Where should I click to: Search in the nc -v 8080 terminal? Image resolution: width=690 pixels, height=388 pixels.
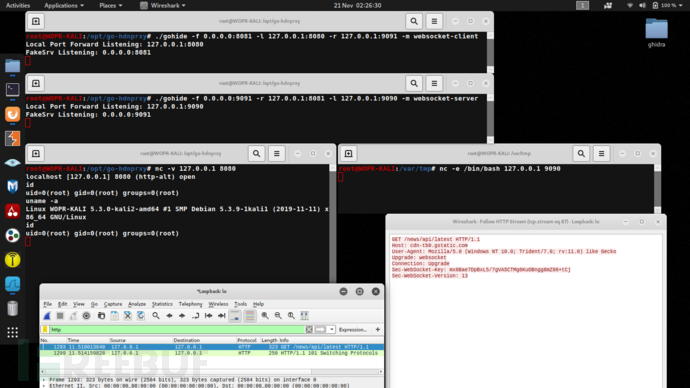click(x=257, y=154)
